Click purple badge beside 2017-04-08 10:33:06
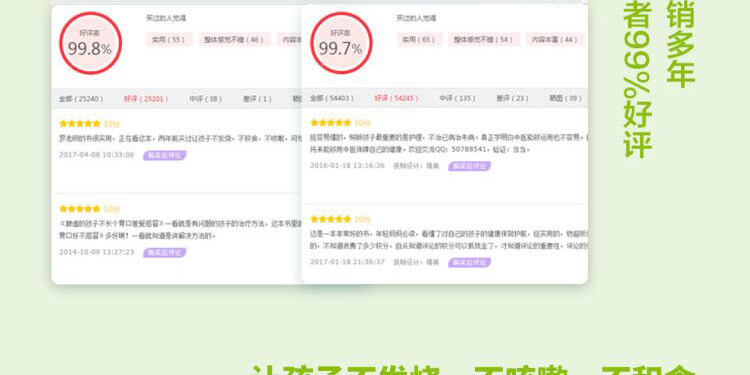750x375 pixels. click(165, 155)
